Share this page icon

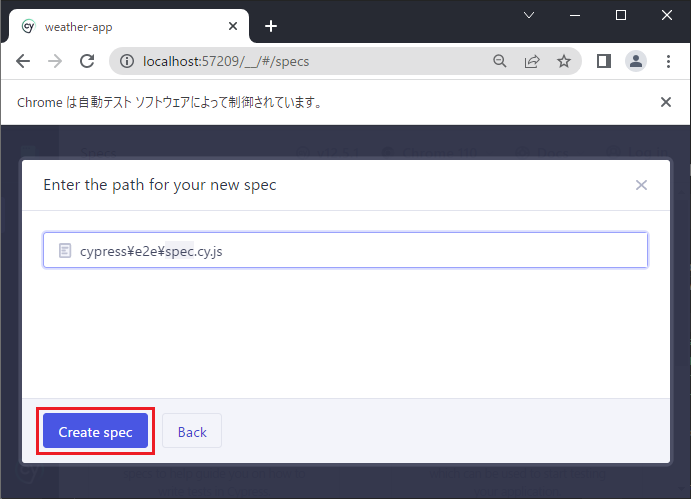tap(531, 61)
